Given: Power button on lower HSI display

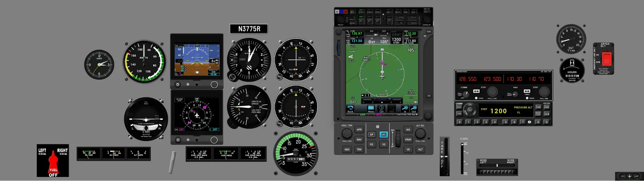Looking at the screenshot, I should [x=178, y=140].
